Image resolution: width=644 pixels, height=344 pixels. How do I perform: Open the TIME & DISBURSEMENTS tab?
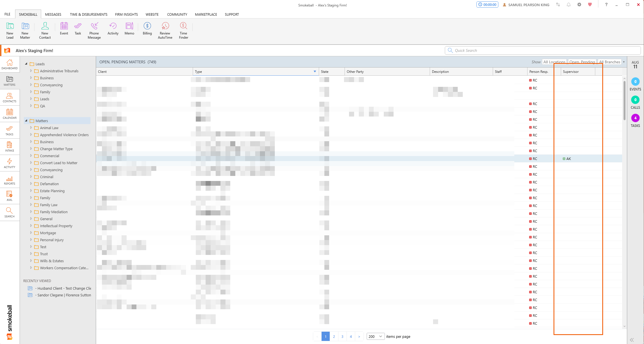click(x=89, y=14)
